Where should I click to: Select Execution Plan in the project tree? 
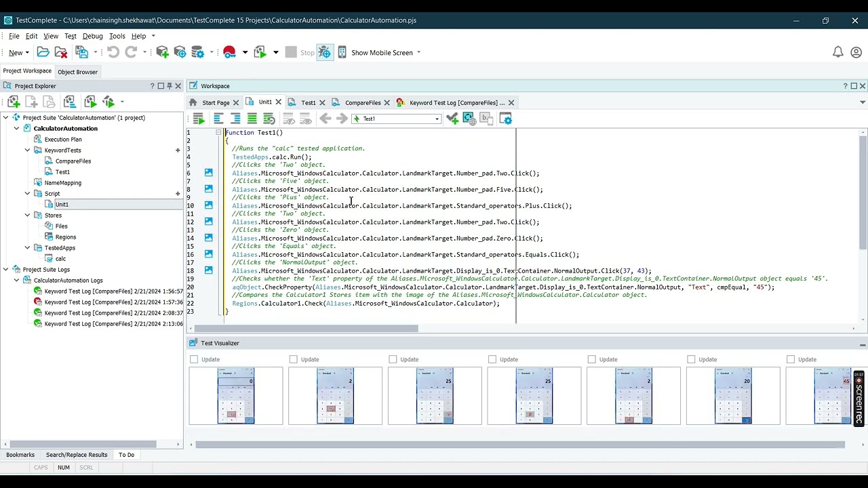[x=62, y=139]
